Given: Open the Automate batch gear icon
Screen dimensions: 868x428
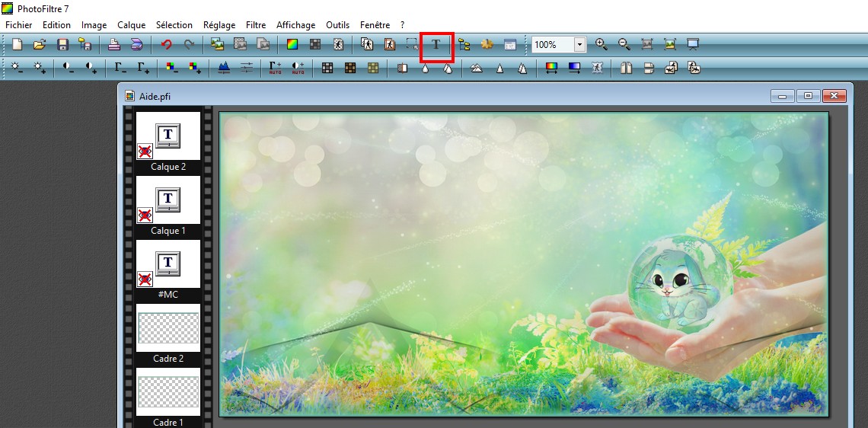Looking at the screenshot, I should click(x=487, y=44).
